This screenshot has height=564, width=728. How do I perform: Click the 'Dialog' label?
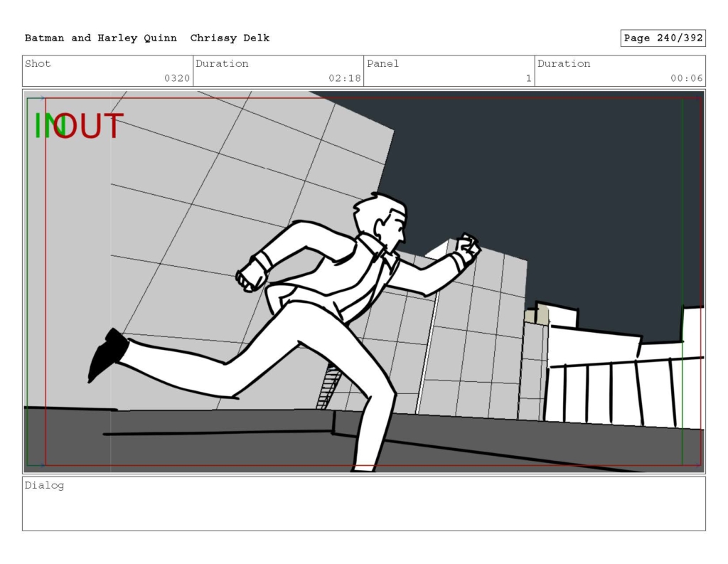pyautogui.click(x=44, y=486)
